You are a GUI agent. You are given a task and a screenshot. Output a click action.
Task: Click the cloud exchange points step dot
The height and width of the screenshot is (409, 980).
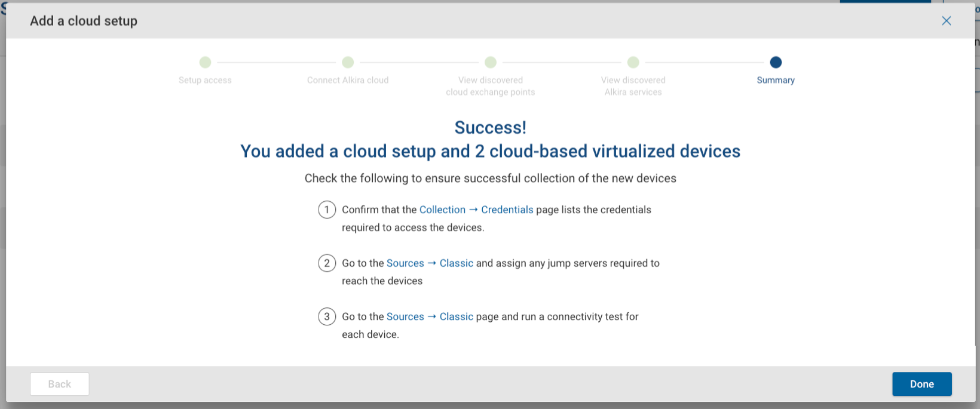coord(491,62)
